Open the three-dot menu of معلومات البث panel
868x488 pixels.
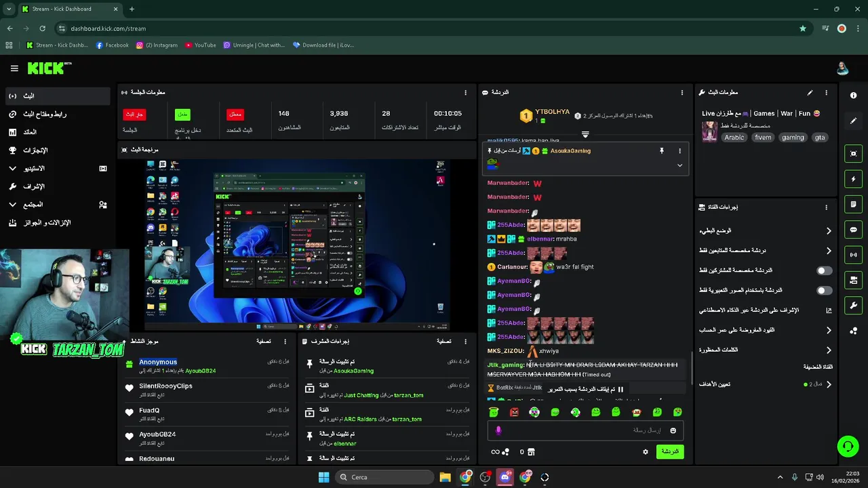[826, 92]
